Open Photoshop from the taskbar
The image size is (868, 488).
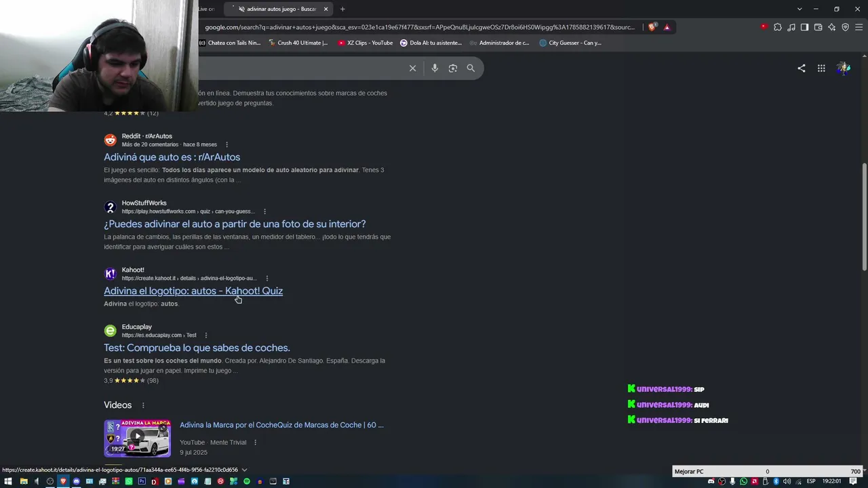(142, 481)
